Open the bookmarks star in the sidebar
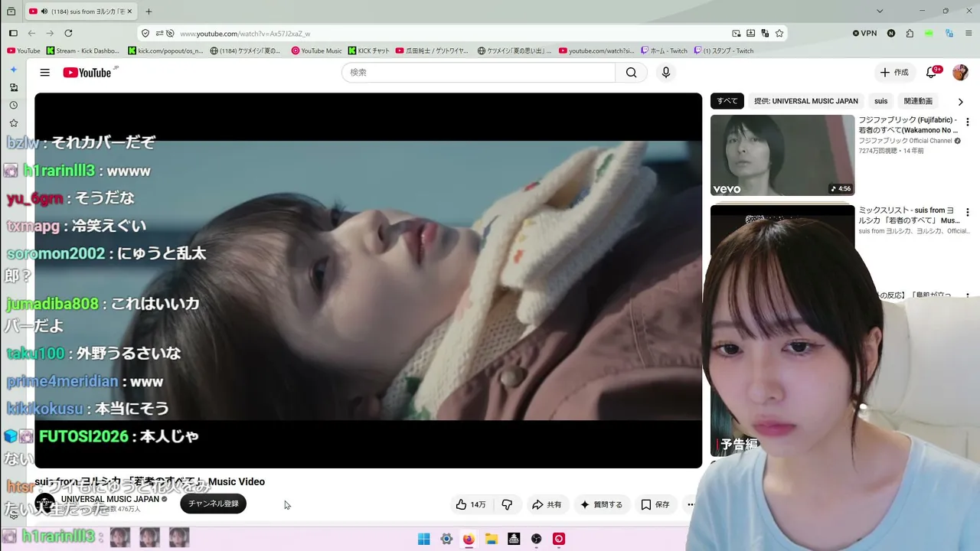This screenshot has height=551, width=980. (x=13, y=123)
